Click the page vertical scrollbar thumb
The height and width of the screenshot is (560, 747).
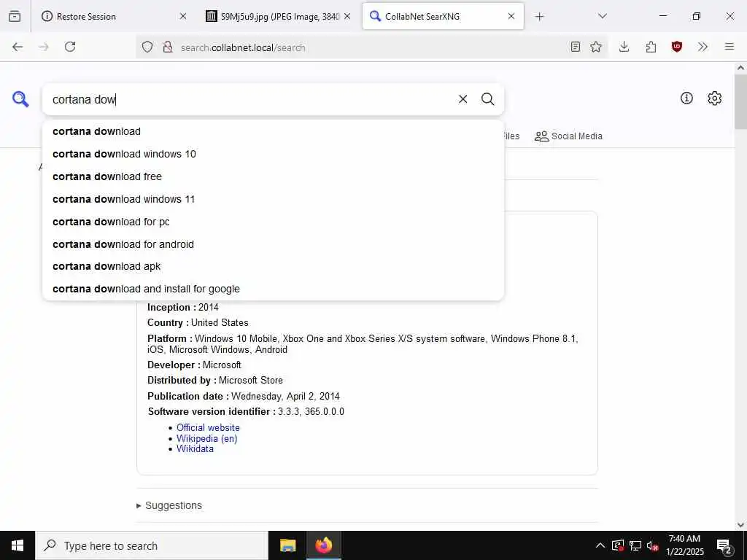pos(741,101)
